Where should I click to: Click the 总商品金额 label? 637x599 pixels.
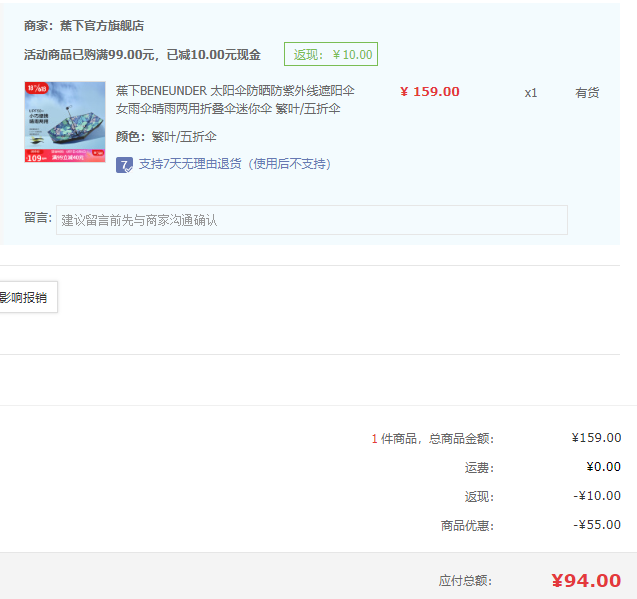click(461, 438)
